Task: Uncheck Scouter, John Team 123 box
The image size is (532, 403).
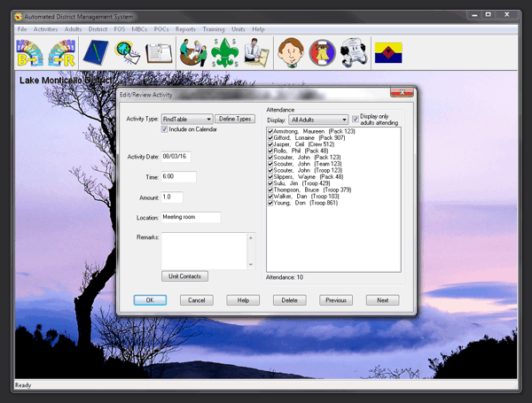Action: click(x=270, y=164)
